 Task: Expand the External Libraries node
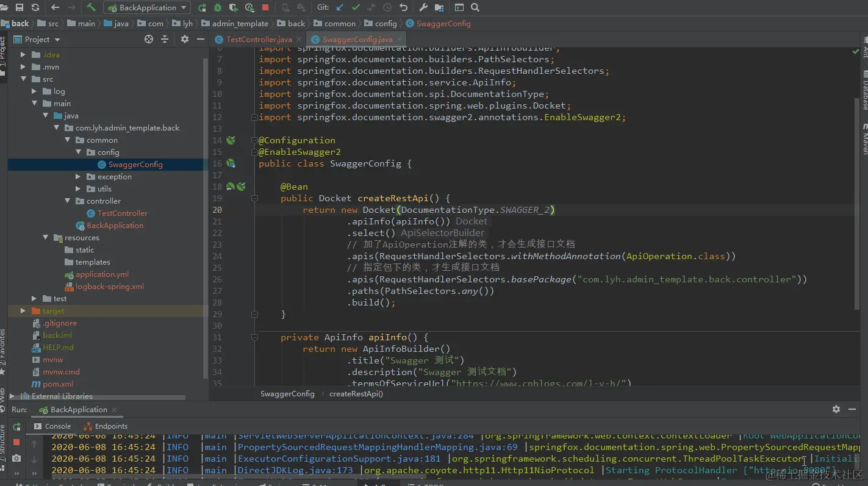click(x=12, y=396)
